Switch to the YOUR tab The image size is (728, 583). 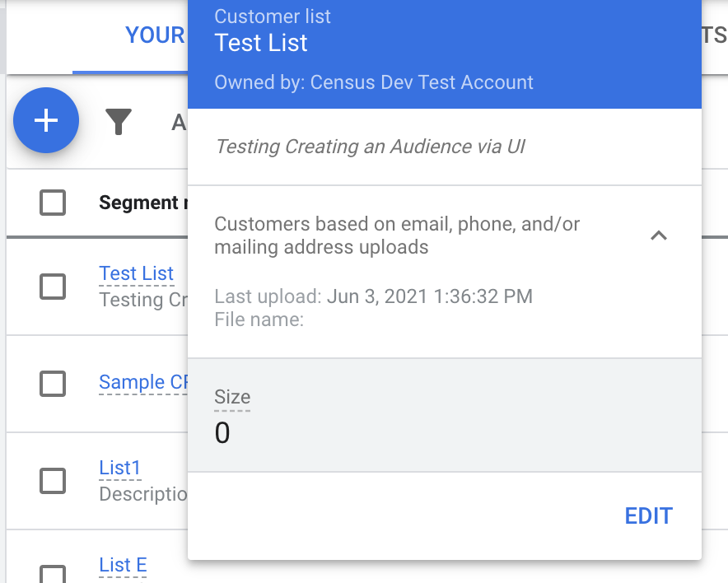(155, 35)
